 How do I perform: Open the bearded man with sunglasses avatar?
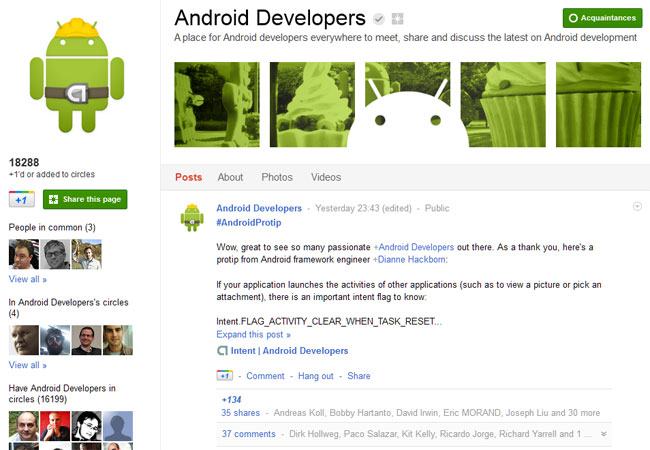(55, 340)
